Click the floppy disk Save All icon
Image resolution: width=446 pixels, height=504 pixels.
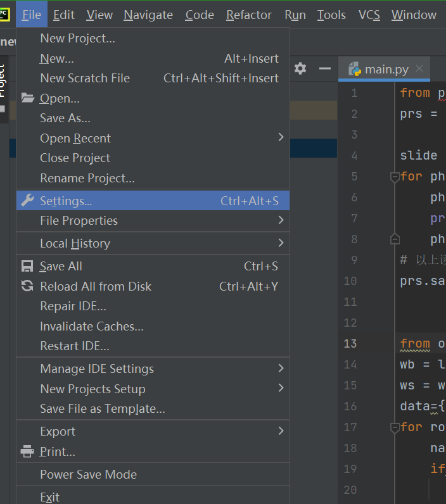click(27, 267)
